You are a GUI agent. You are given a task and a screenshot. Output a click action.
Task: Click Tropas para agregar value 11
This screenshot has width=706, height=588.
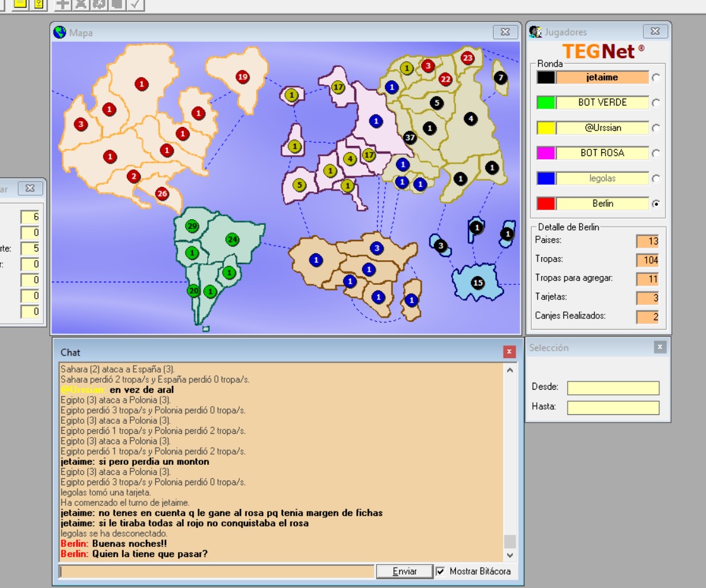coord(648,279)
